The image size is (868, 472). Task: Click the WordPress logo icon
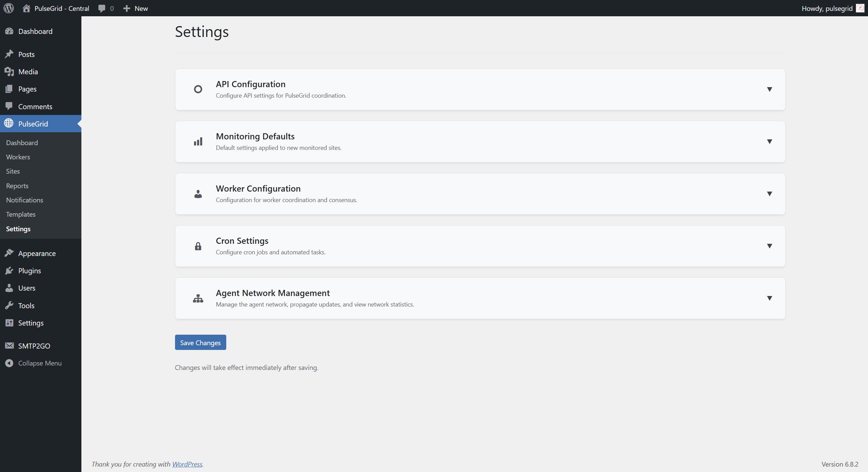[x=9, y=8]
